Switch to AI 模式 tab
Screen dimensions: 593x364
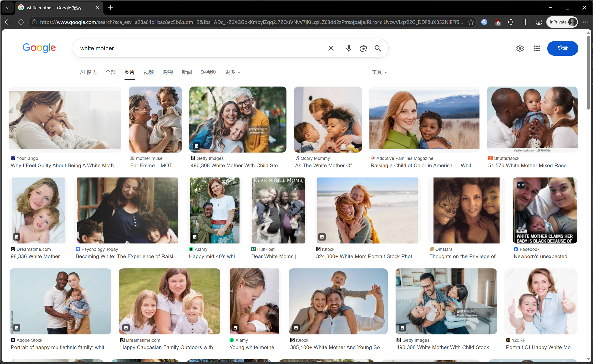click(x=88, y=72)
